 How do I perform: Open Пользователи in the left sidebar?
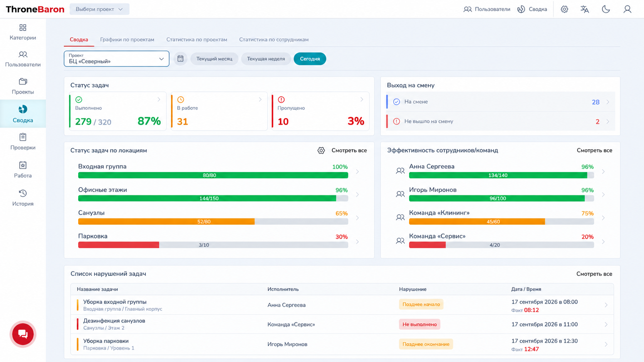coord(23,59)
